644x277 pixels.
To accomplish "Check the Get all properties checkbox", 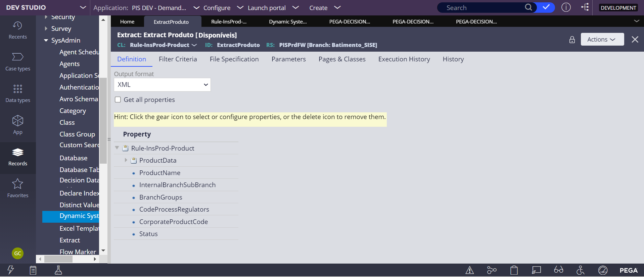I will pyautogui.click(x=118, y=100).
